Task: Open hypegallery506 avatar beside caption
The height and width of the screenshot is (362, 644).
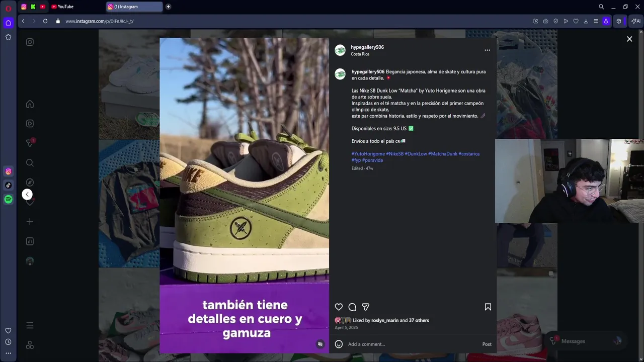Action: coord(340,74)
